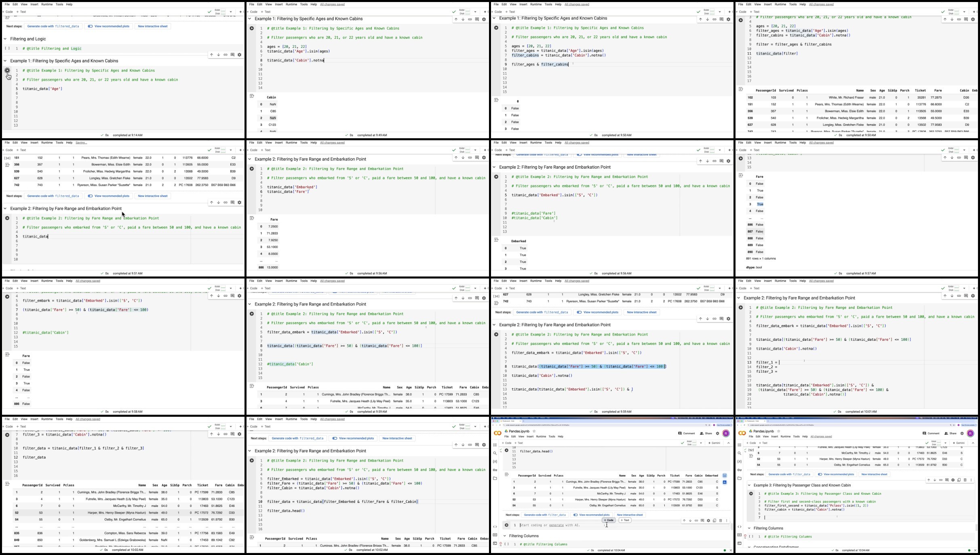Click 'New interactive sheet' in 'Saving...' panel
The image size is (980, 555).
click(153, 196)
